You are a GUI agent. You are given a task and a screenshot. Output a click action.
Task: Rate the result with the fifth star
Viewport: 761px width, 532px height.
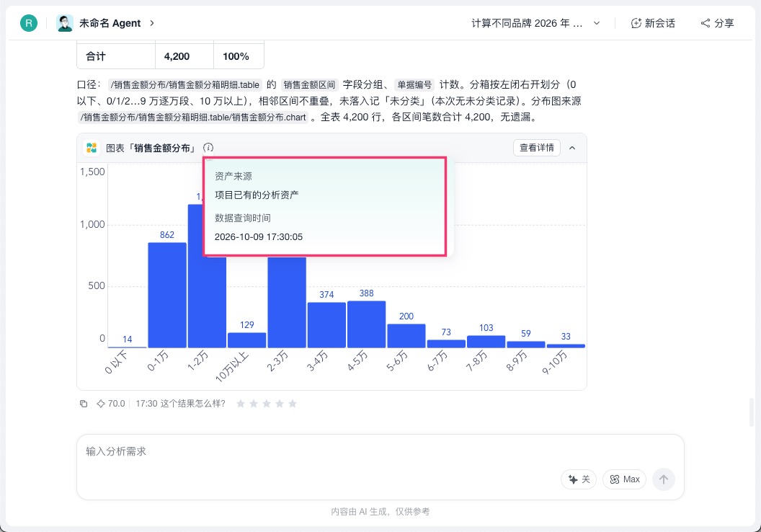(293, 404)
